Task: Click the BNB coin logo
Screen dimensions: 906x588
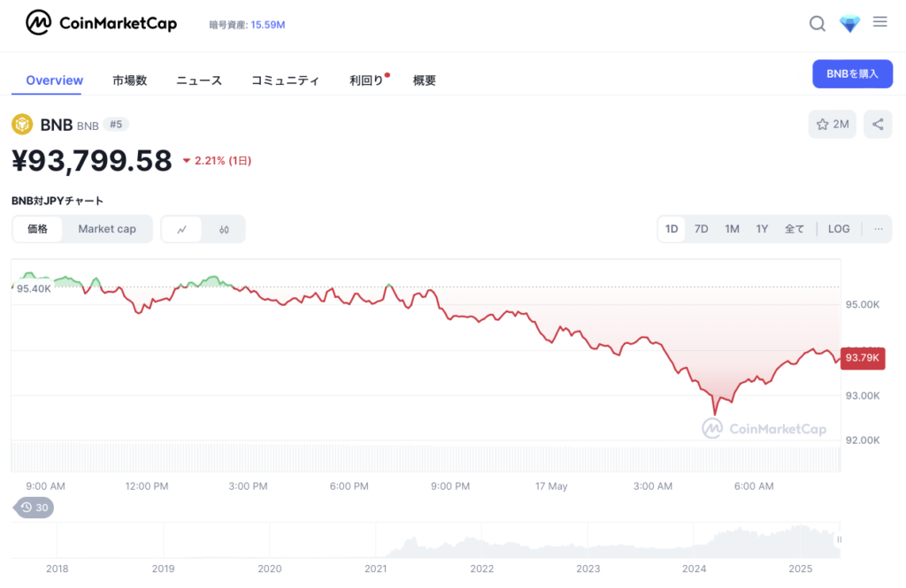Action: (22, 124)
